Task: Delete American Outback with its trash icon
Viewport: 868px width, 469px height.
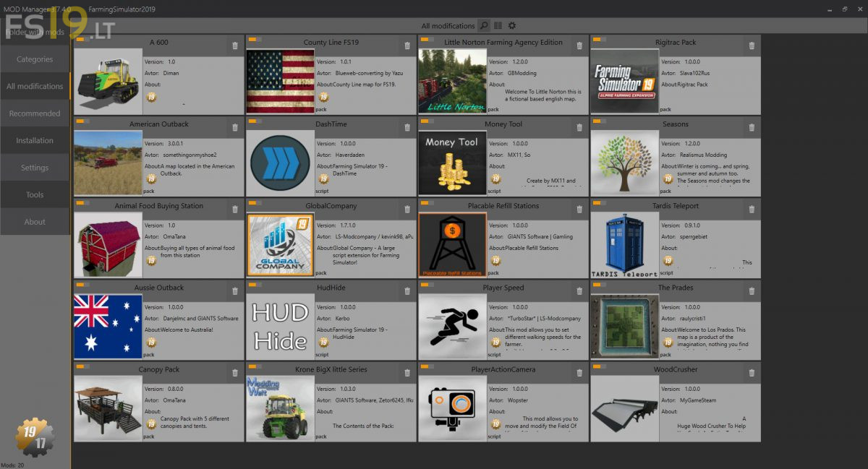Action: pyautogui.click(x=235, y=127)
